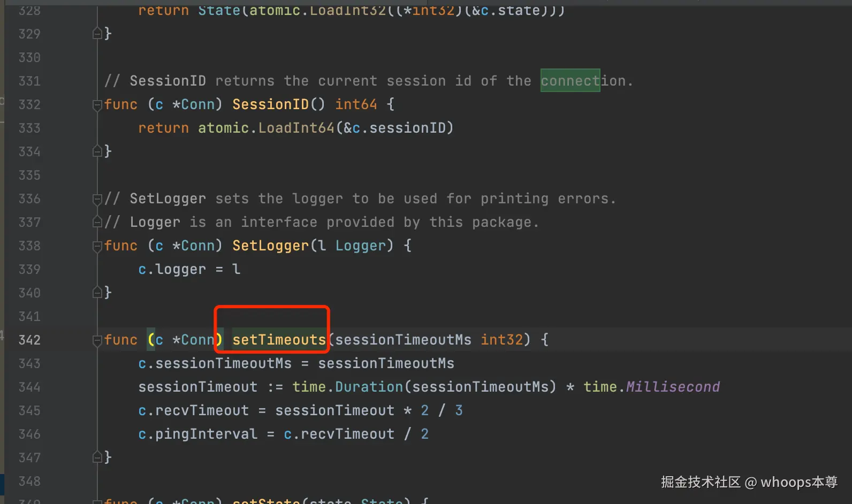Click line number 342 in the gutter

(29, 340)
